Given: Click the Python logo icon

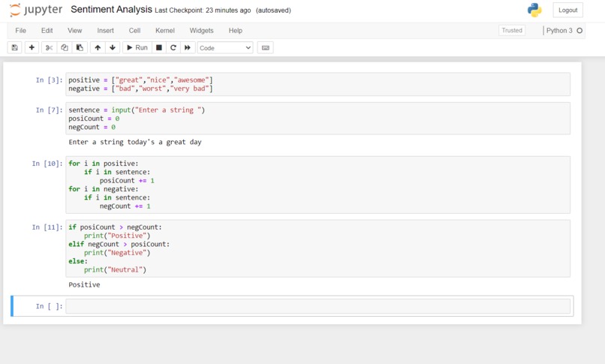Looking at the screenshot, I should click(x=534, y=10).
